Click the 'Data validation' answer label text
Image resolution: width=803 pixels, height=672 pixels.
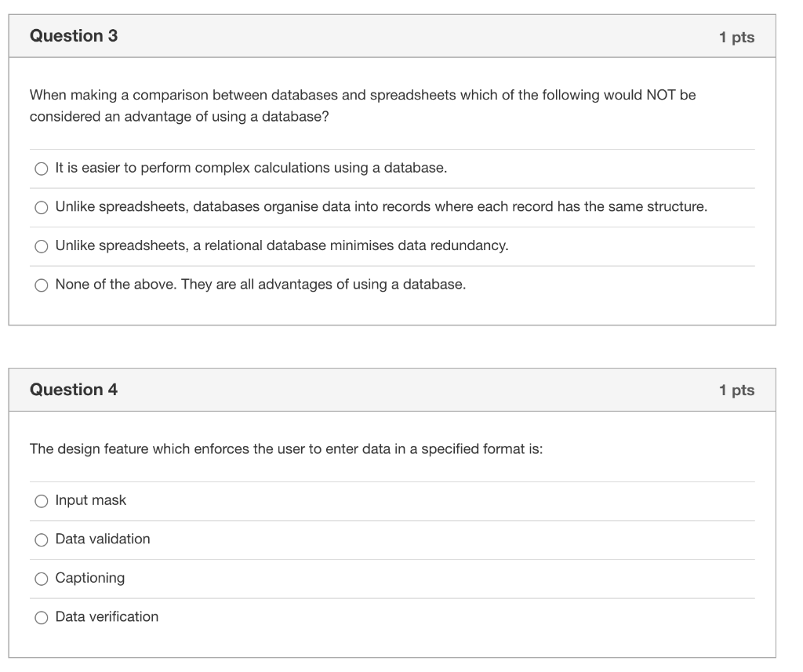103,539
